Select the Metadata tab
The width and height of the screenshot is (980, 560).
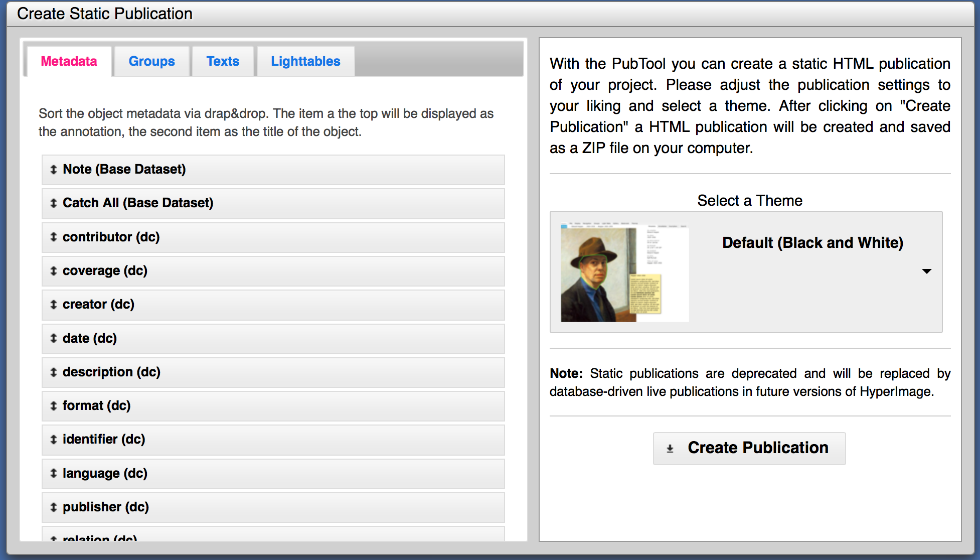[x=68, y=61]
